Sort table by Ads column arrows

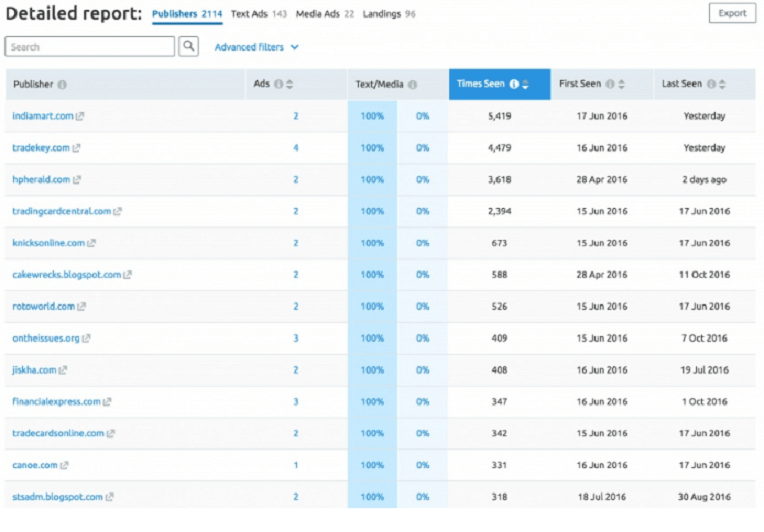[x=289, y=84]
